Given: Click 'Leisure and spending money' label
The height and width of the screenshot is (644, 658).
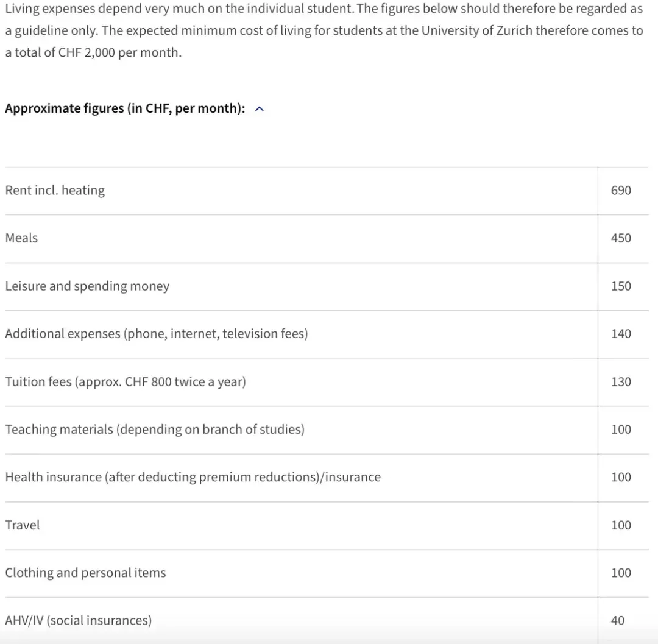Looking at the screenshot, I should pos(87,286).
